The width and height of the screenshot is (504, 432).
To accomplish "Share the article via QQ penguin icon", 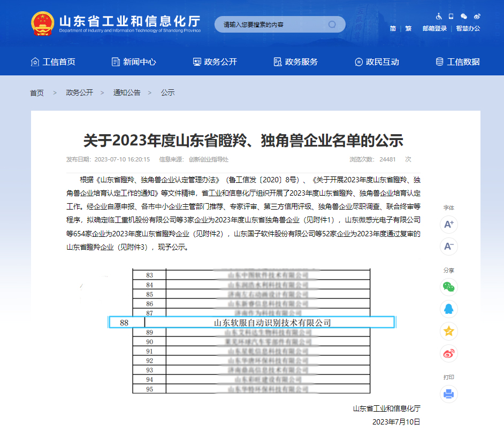I will [x=448, y=309].
